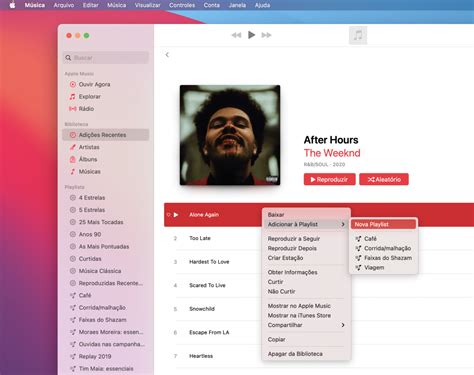The height and width of the screenshot is (375, 474).
Task: Toggle heart on Alone Again track
Action: (x=168, y=215)
